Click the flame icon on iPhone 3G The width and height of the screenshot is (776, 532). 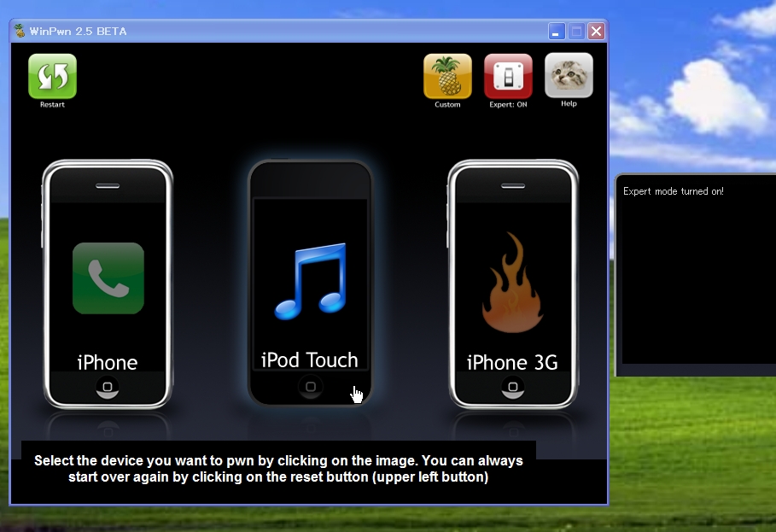click(513, 282)
